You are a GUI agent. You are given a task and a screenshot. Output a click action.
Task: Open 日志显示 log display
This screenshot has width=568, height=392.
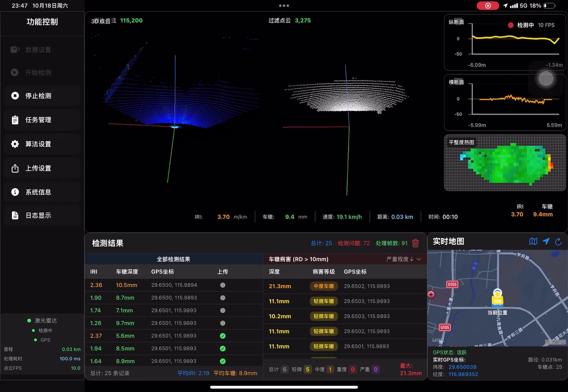coord(42,215)
